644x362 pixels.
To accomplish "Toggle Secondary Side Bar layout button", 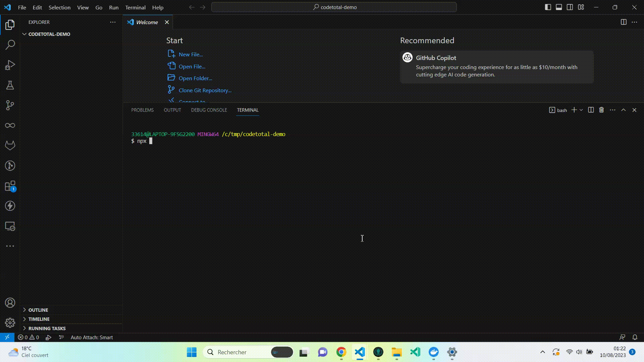I will (570, 7).
